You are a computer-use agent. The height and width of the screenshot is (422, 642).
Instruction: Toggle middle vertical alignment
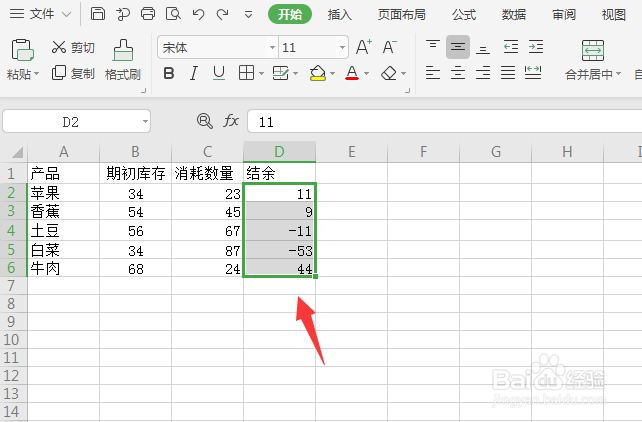click(458, 47)
